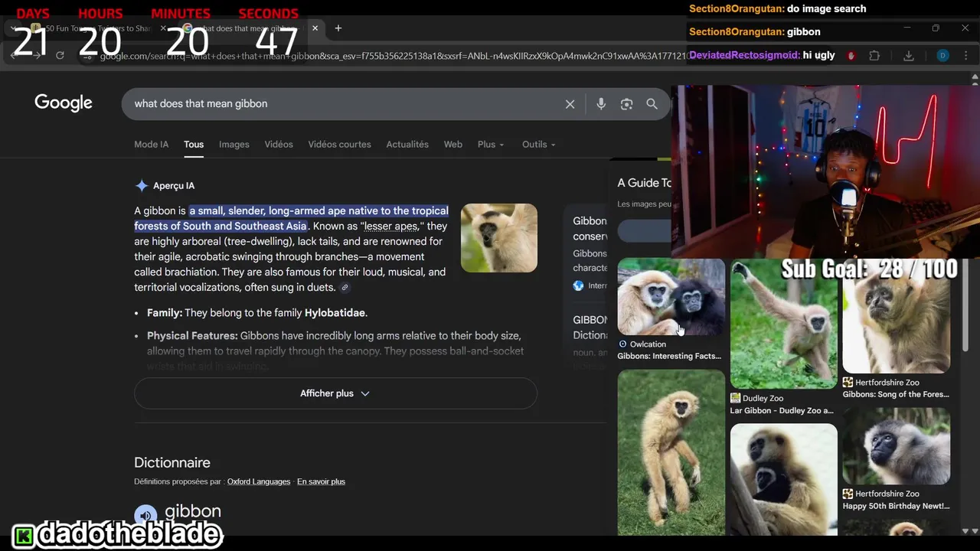Open 'Gibbons: Interesting Facts' image result
Image resolution: width=980 pixels, height=551 pixels.
point(669,357)
